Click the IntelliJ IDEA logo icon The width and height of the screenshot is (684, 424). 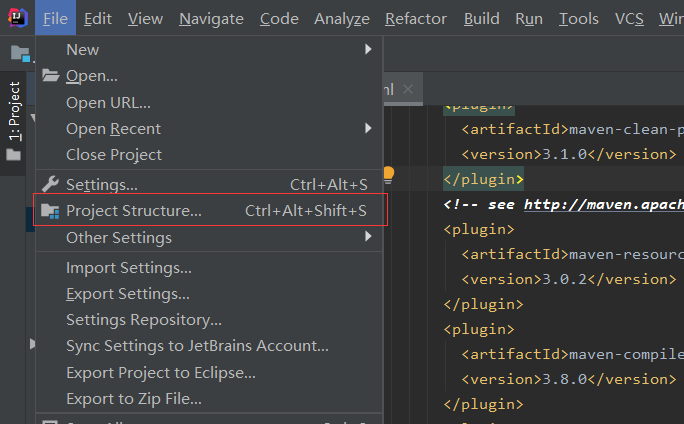pyautogui.click(x=17, y=18)
